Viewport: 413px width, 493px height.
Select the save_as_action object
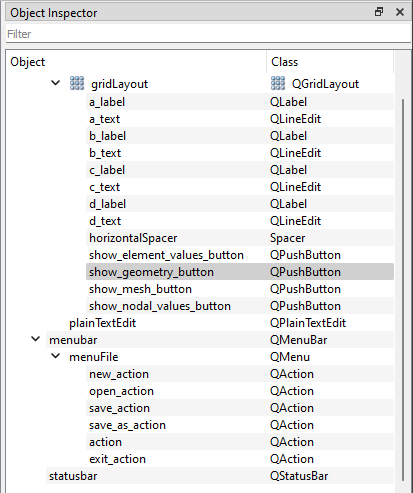[x=127, y=425]
